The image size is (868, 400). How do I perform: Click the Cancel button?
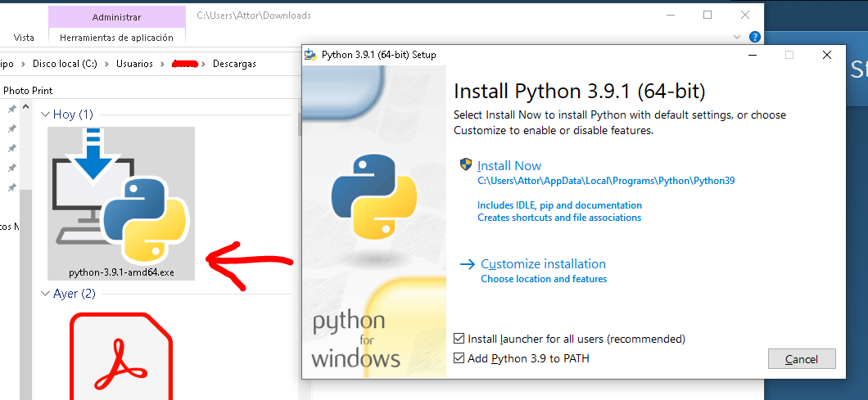tap(802, 359)
